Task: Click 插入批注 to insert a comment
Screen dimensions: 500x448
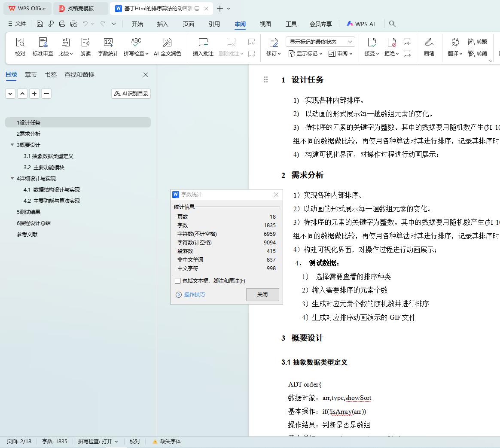Action: 203,46
